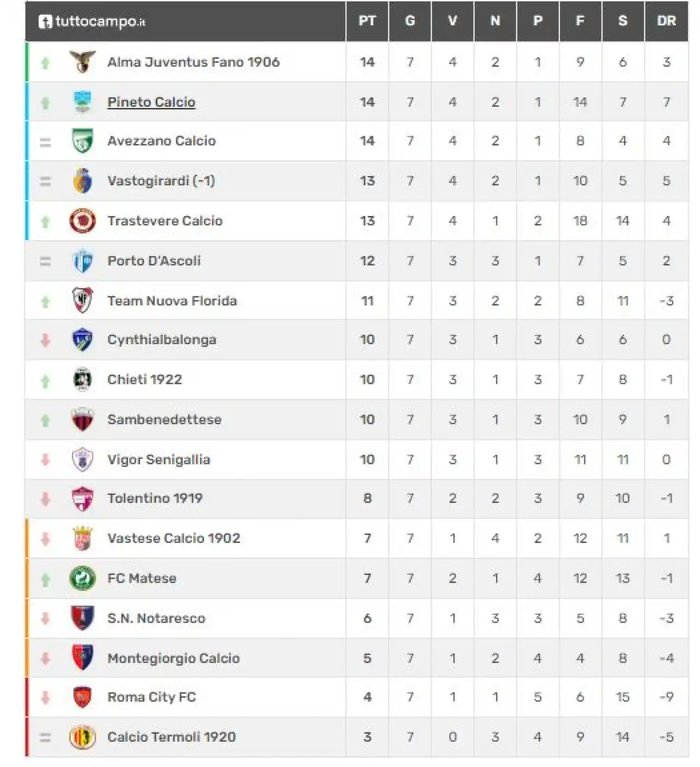Click the Roma City FC crest
700x767 pixels.
83,698
